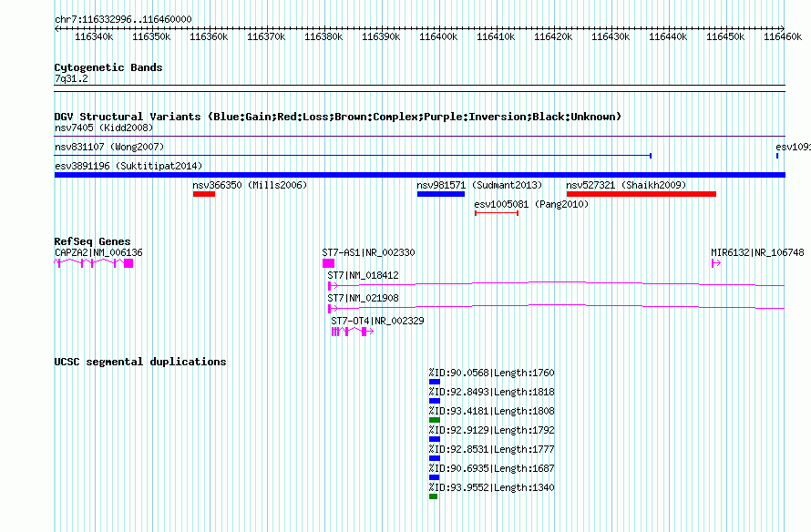Select blue bar under %ID:90.0568 duplication
The height and width of the screenshot is (532, 811).
pyautogui.click(x=435, y=382)
